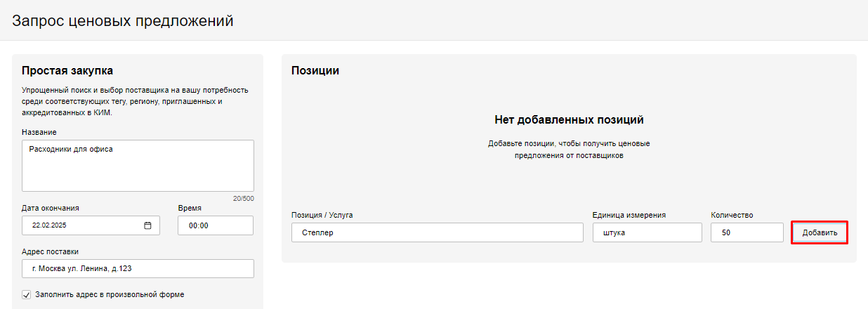The image size is (868, 309).
Task: Click the Позиция / Услуга field containing Степлер
Action: (437, 232)
